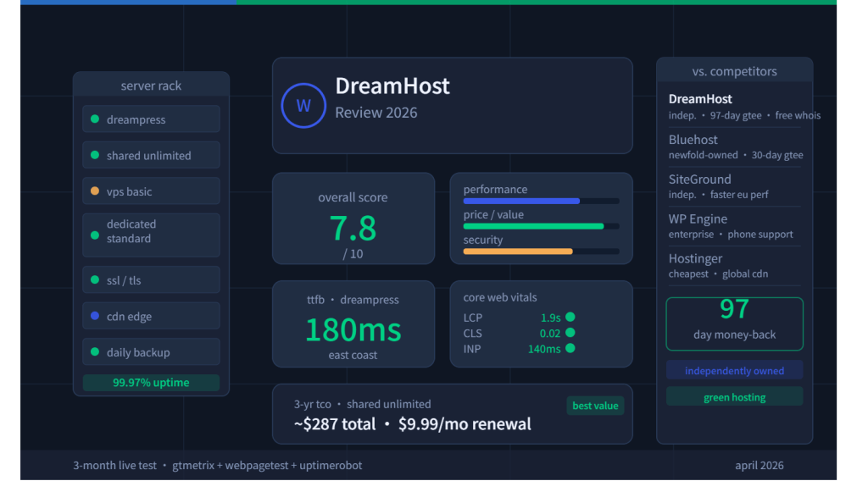Select the dreampress row in server rack
The height and width of the screenshot is (492, 868).
pyautogui.click(x=151, y=119)
